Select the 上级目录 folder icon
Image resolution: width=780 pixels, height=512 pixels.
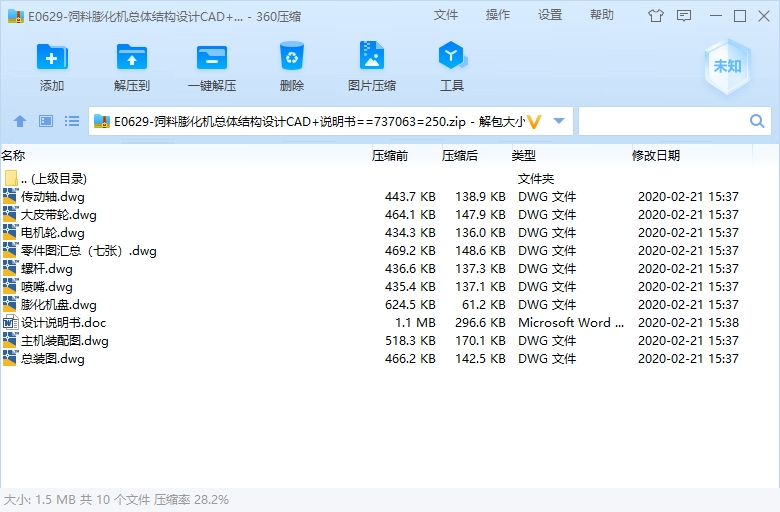11,178
